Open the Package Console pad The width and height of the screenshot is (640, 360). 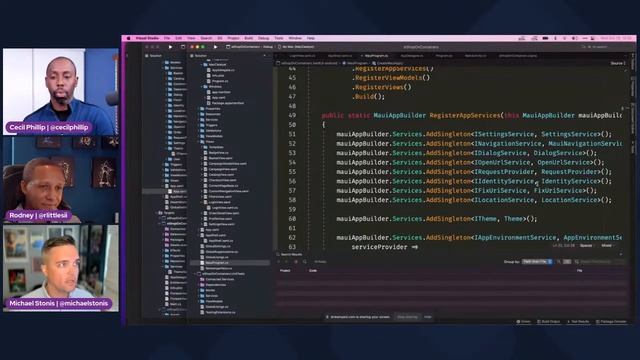pyautogui.click(x=611, y=322)
